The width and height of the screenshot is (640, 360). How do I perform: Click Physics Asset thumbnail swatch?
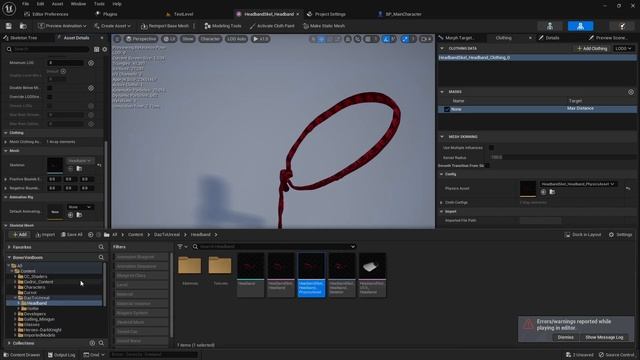click(528, 189)
